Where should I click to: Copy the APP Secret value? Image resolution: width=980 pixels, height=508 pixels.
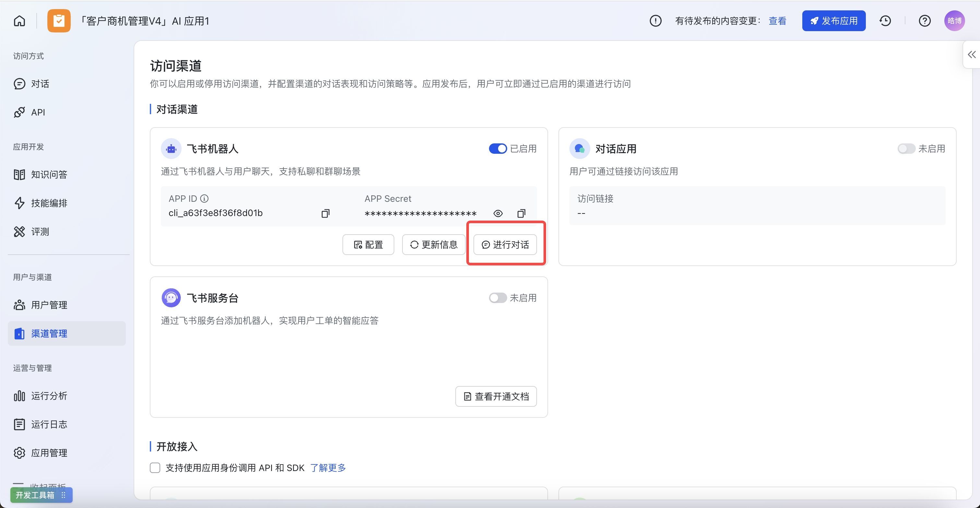pyautogui.click(x=521, y=213)
